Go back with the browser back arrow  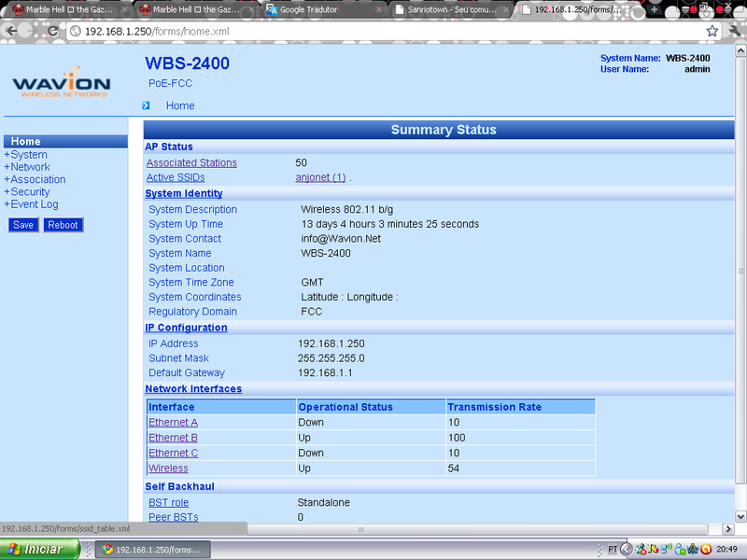click(x=11, y=32)
